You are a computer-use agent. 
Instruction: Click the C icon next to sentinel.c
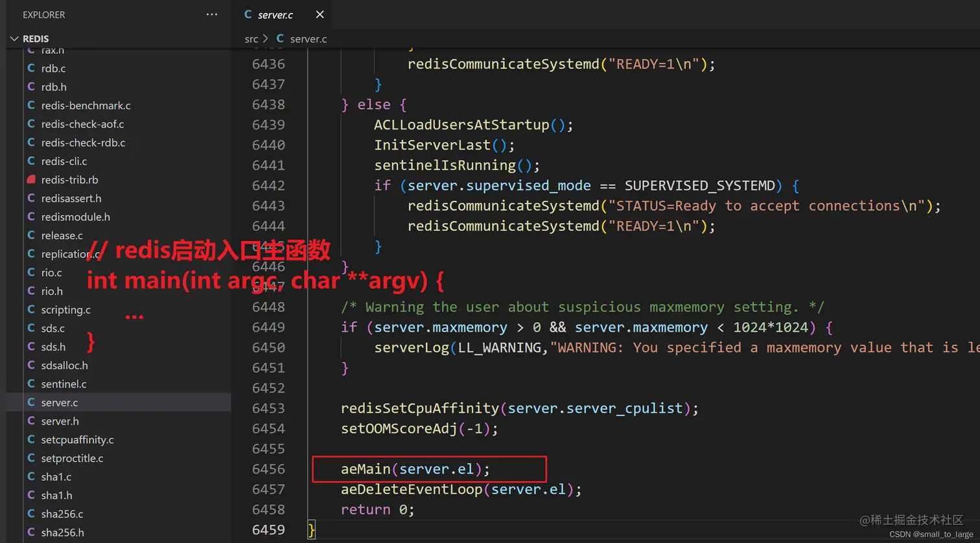click(31, 384)
